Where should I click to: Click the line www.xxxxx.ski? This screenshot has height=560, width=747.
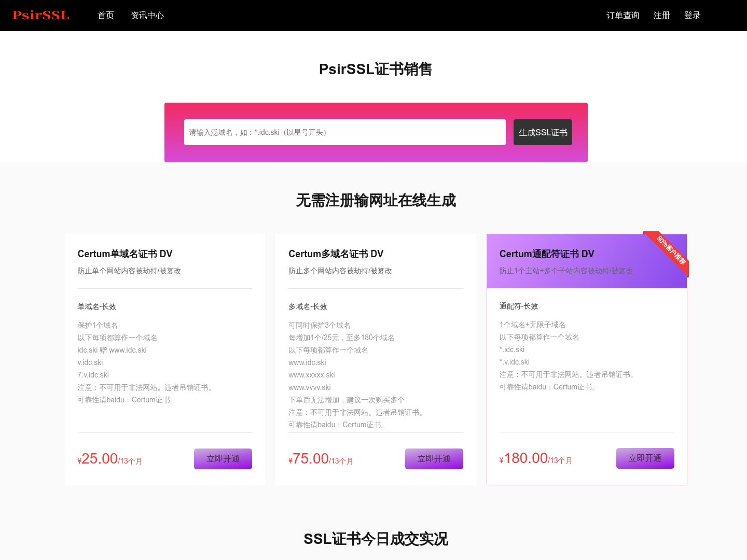tap(312, 375)
